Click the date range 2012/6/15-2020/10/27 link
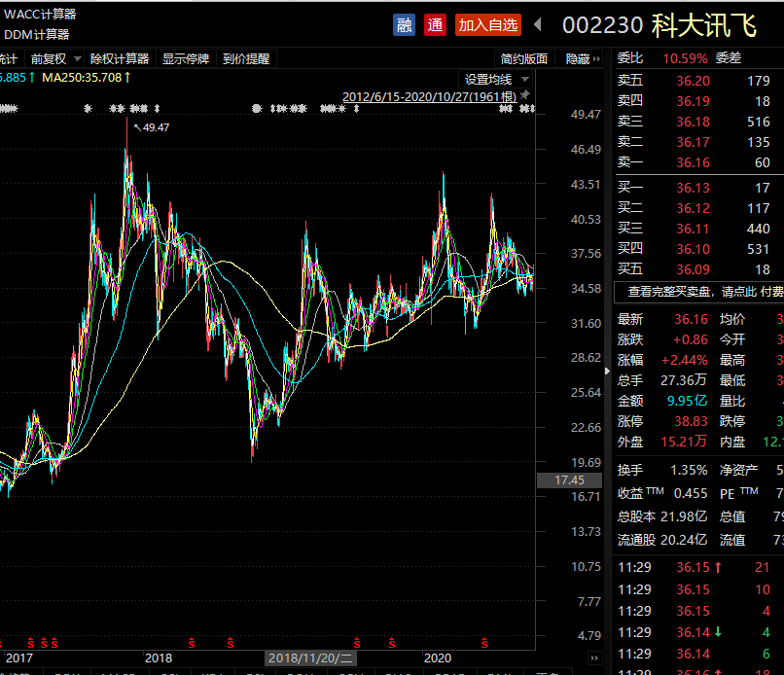784x675 pixels. [x=430, y=96]
